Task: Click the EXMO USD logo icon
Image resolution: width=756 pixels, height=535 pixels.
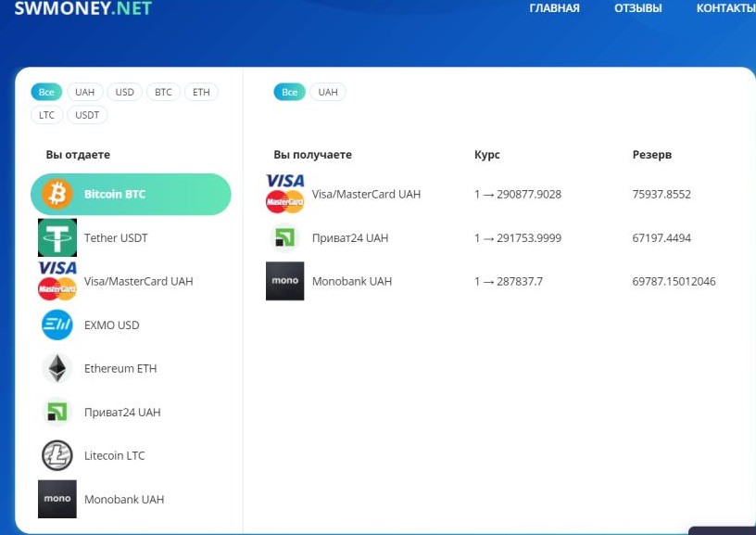Action: click(x=57, y=325)
